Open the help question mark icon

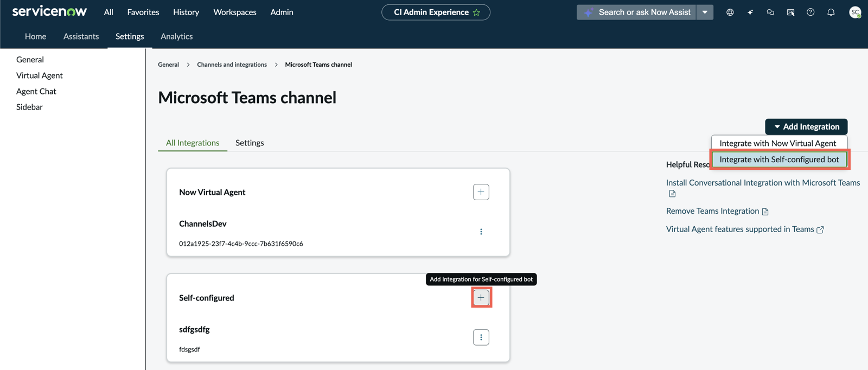point(810,12)
